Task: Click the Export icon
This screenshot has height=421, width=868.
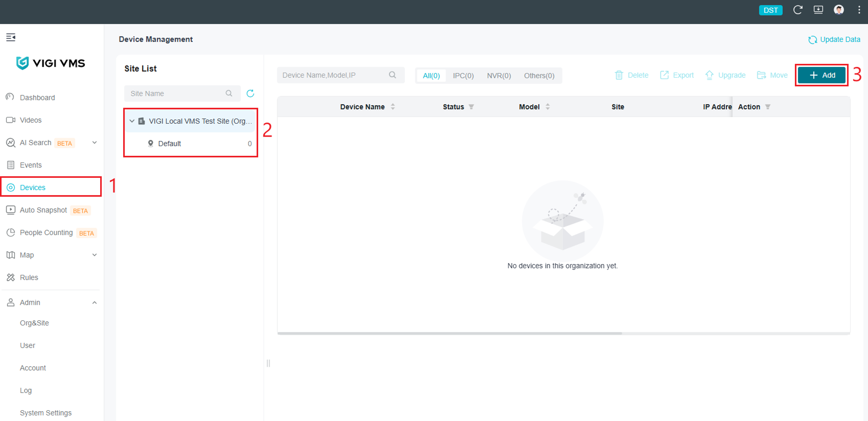Action: point(664,75)
